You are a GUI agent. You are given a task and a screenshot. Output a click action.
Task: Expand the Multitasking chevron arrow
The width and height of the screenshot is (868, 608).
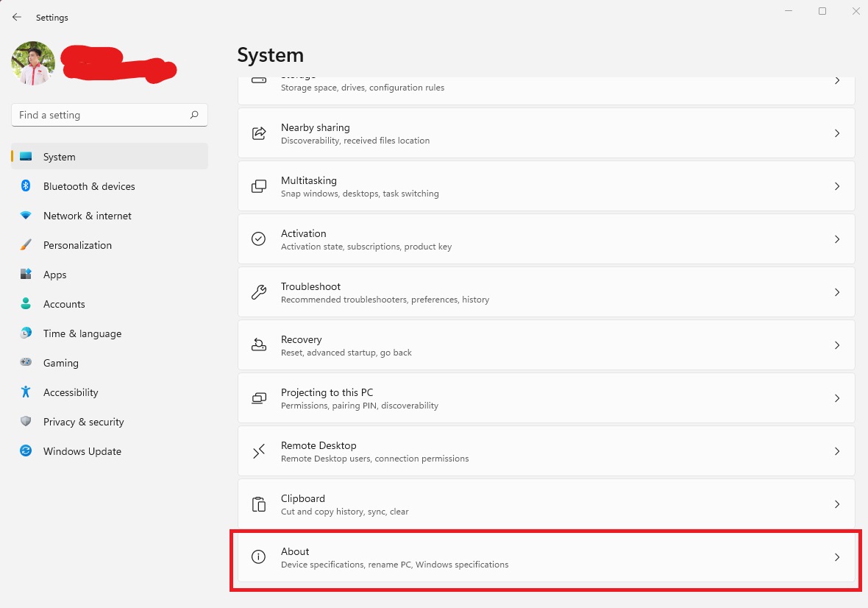837,186
